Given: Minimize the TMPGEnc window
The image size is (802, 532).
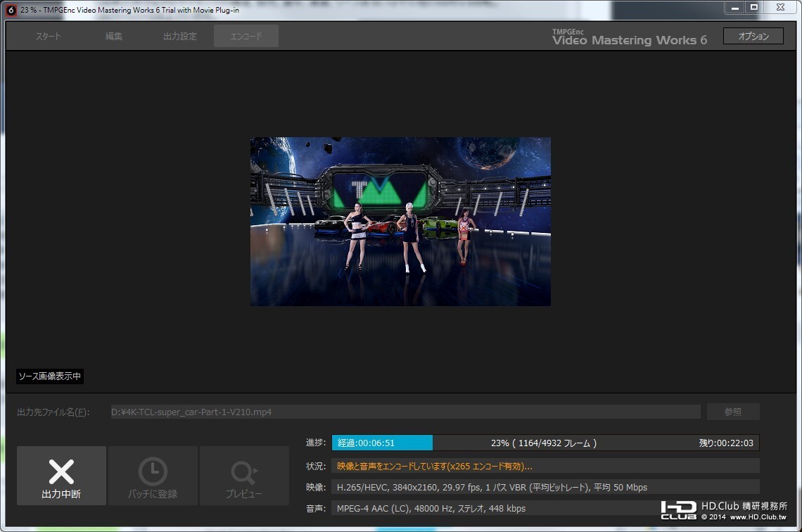Looking at the screenshot, I should [735, 8].
